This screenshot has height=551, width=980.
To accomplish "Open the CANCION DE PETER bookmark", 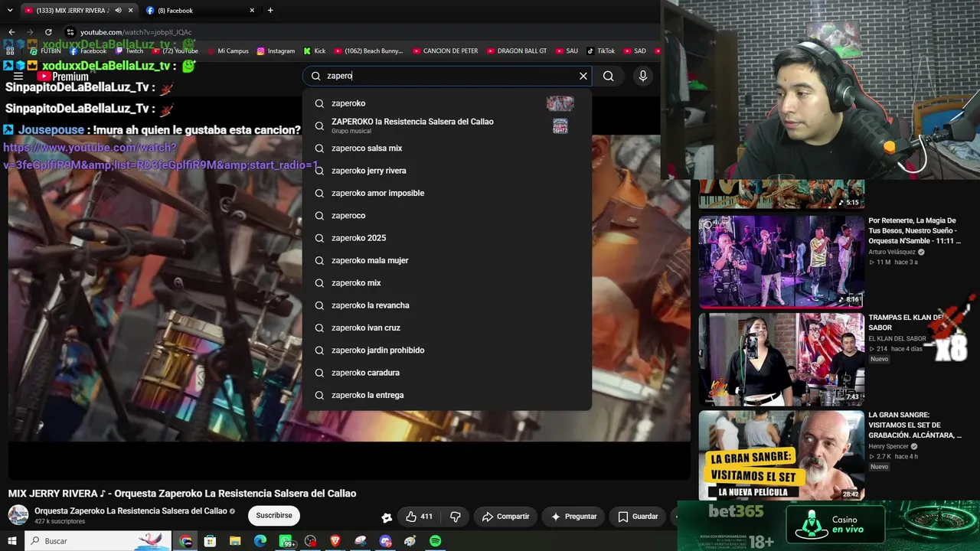I will [x=445, y=51].
